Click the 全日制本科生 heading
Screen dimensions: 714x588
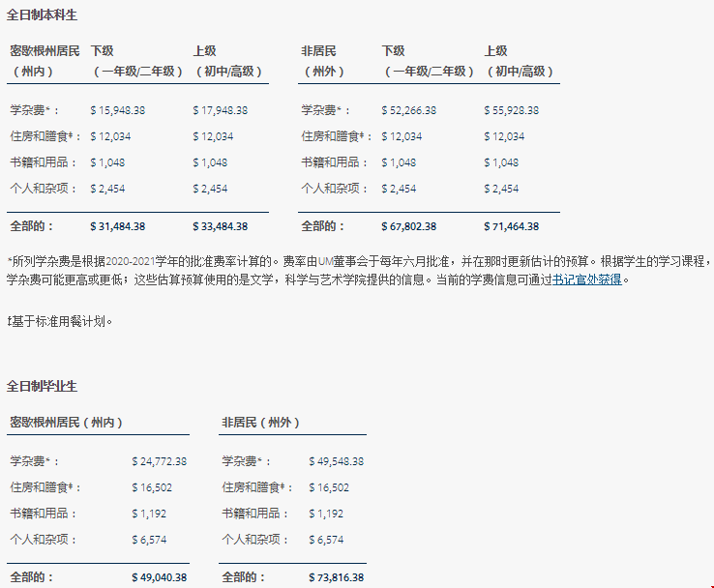(x=42, y=15)
